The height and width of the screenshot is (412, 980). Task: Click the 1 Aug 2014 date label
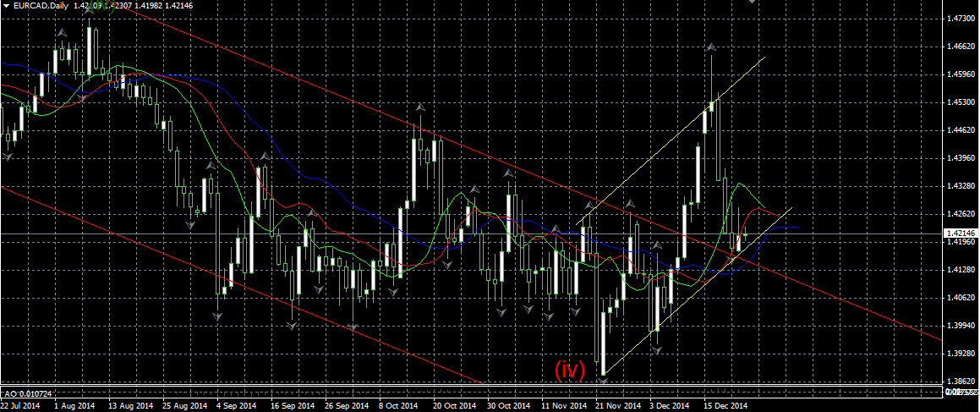(76, 406)
